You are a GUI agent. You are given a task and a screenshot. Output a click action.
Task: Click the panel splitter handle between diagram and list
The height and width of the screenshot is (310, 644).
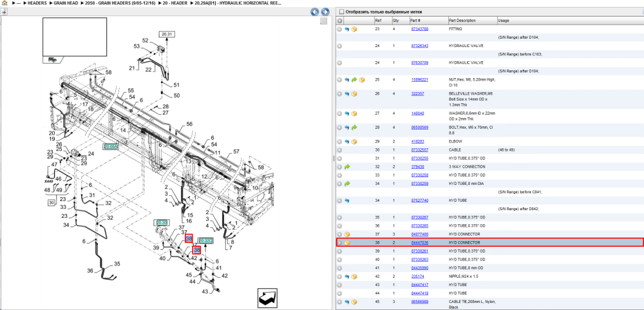tap(334, 159)
